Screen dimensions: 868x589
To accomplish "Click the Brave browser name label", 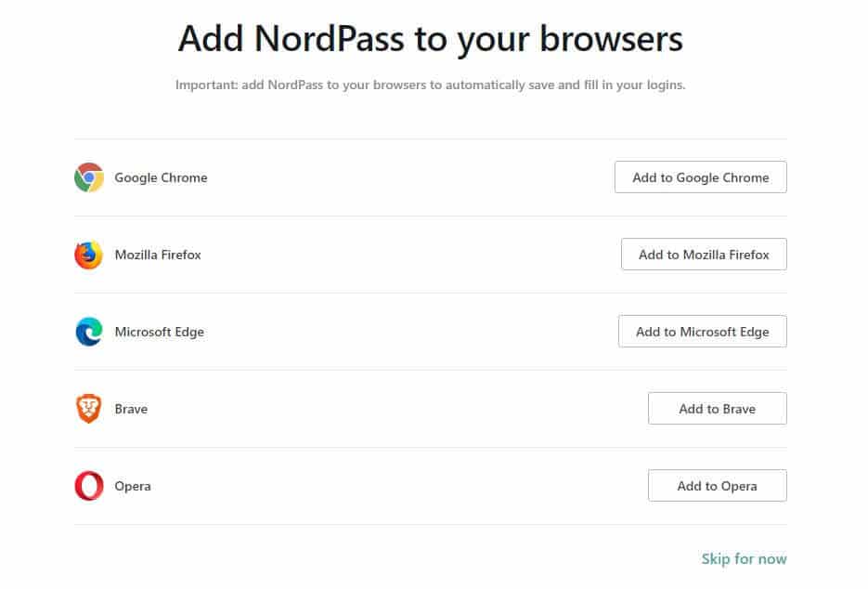I will coord(131,409).
